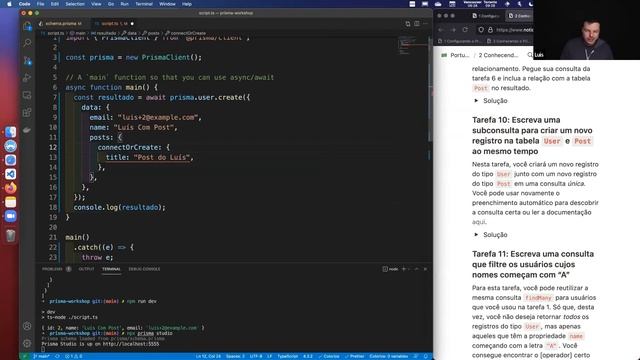Click the padlock icon in browser address bar

[x=490, y=30]
